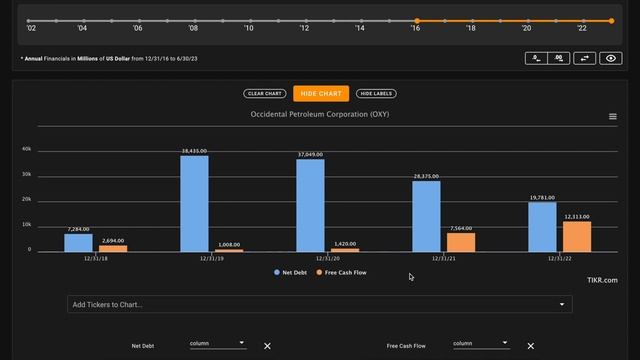Click the '10 timeline point

[x=250, y=21]
